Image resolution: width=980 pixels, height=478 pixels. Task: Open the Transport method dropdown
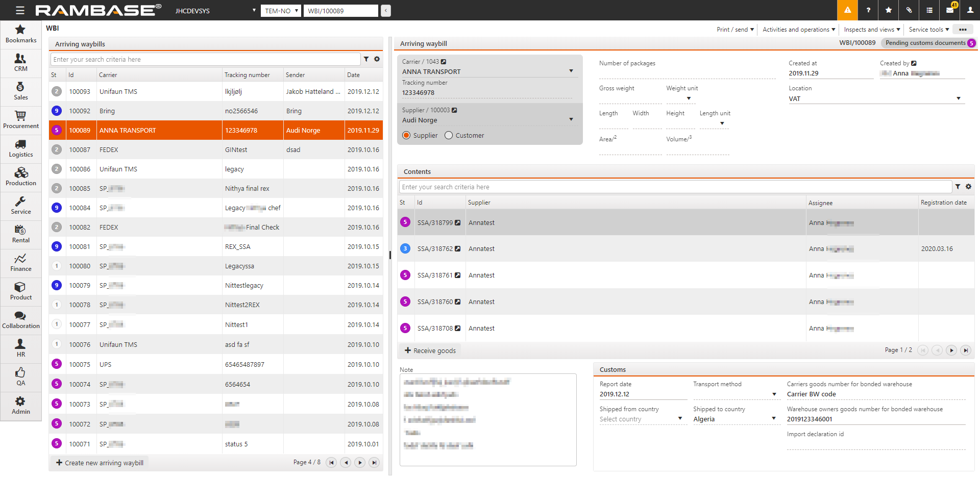774,394
